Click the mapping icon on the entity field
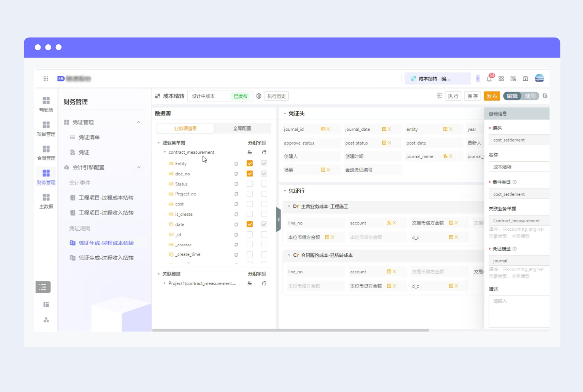This screenshot has height=392, width=583. coord(445,129)
